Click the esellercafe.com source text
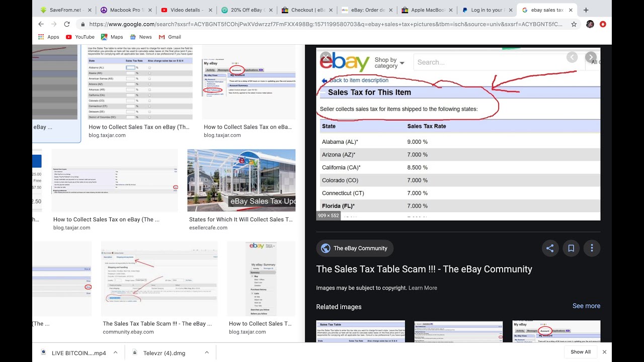 pos(208,227)
